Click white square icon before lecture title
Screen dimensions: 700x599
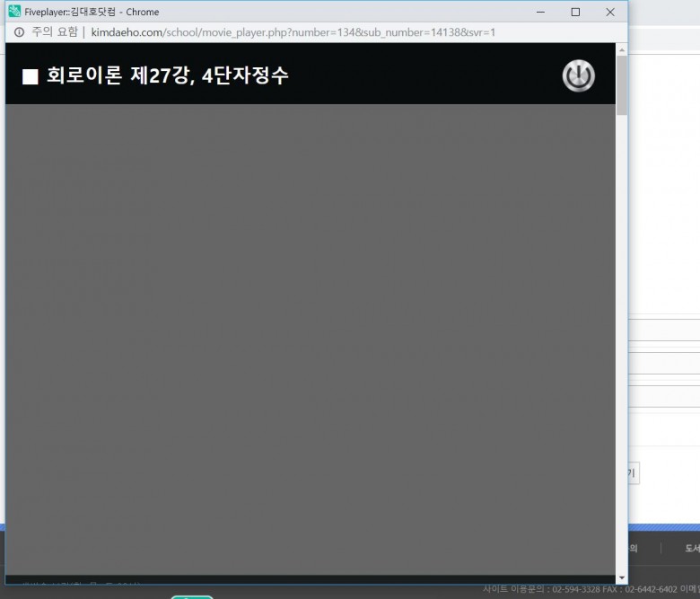pos(31,77)
